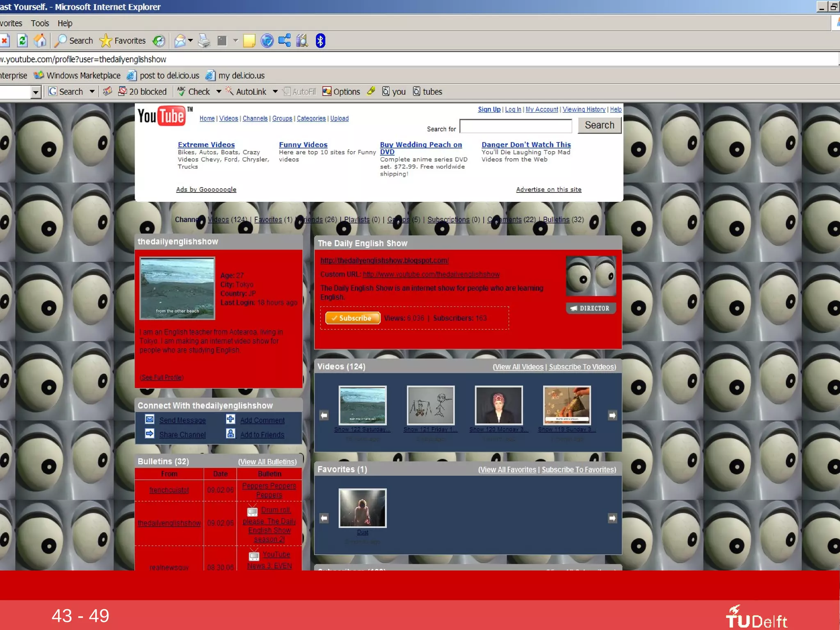Toggle the 20 blocked popup blocker
The width and height of the screenshot is (840, 630).
click(142, 91)
